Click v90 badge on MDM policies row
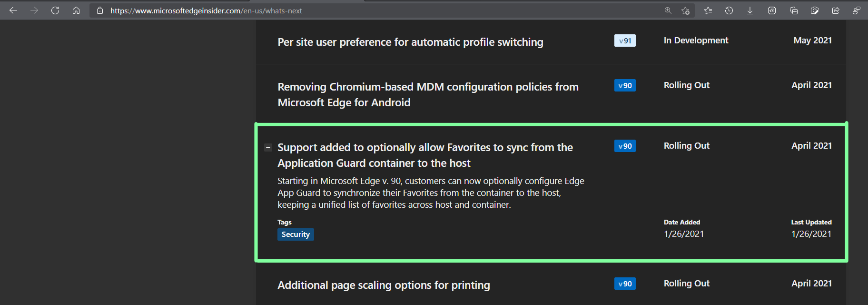 coord(625,85)
